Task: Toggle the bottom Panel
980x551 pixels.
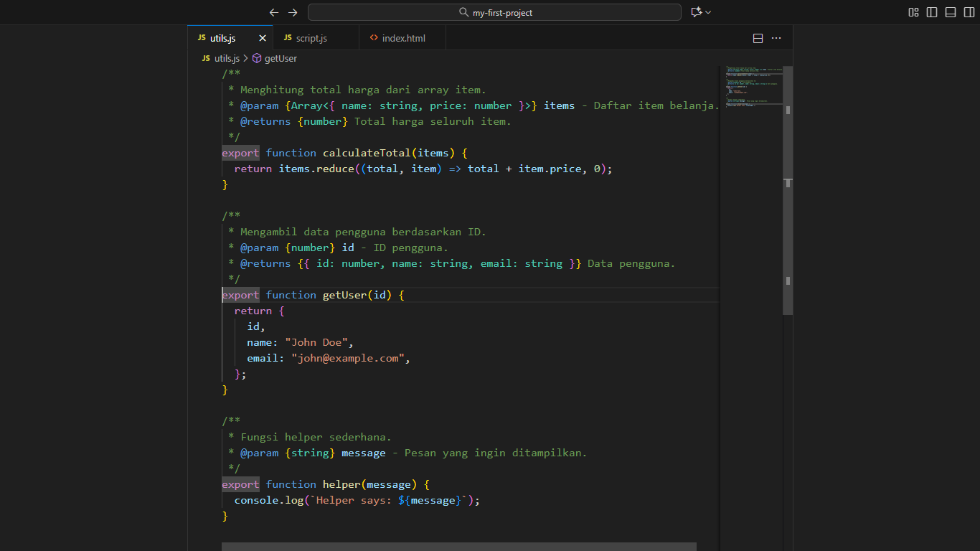Action: 950,11
